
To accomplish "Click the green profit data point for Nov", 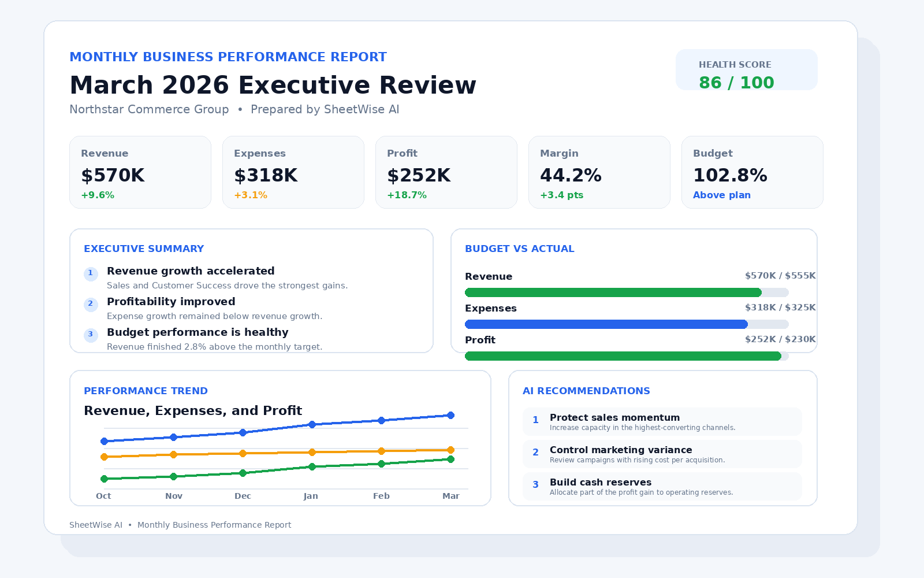I will 173,476.
